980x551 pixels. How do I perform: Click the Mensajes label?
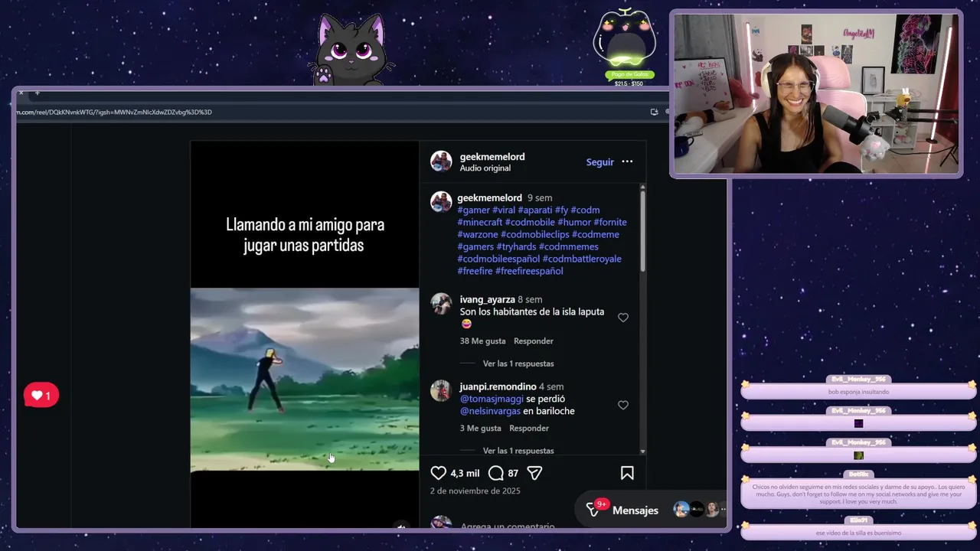point(635,510)
